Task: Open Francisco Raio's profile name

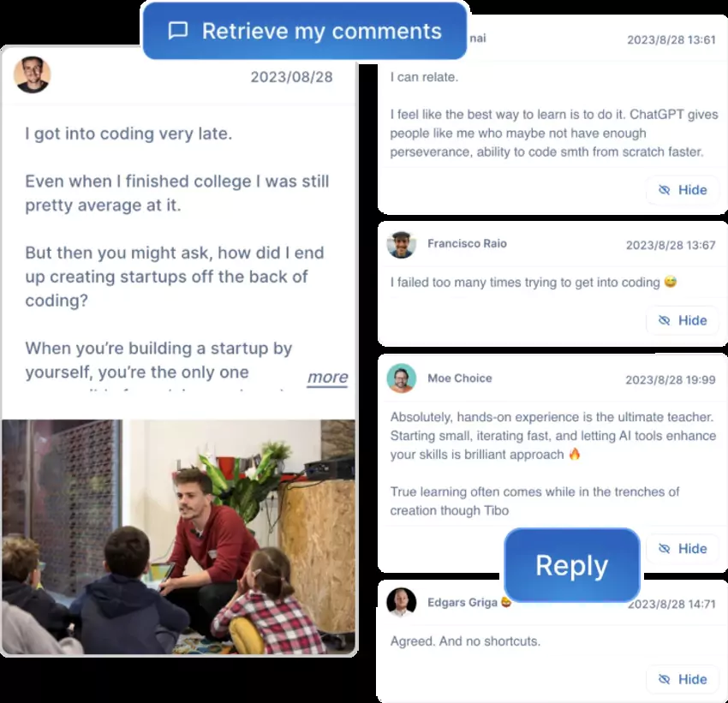Action: coord(467,244)
